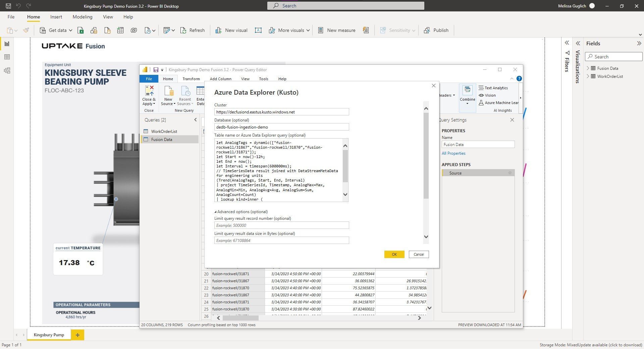The image size is (644, 349).
Task: Open the Data hub icon
Action: pos(94,31)
